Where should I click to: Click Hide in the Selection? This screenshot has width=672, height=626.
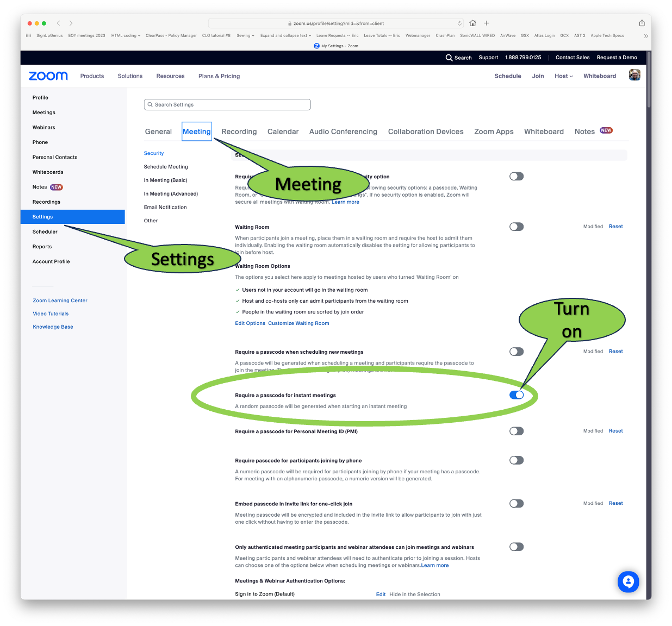click(415, 594)
